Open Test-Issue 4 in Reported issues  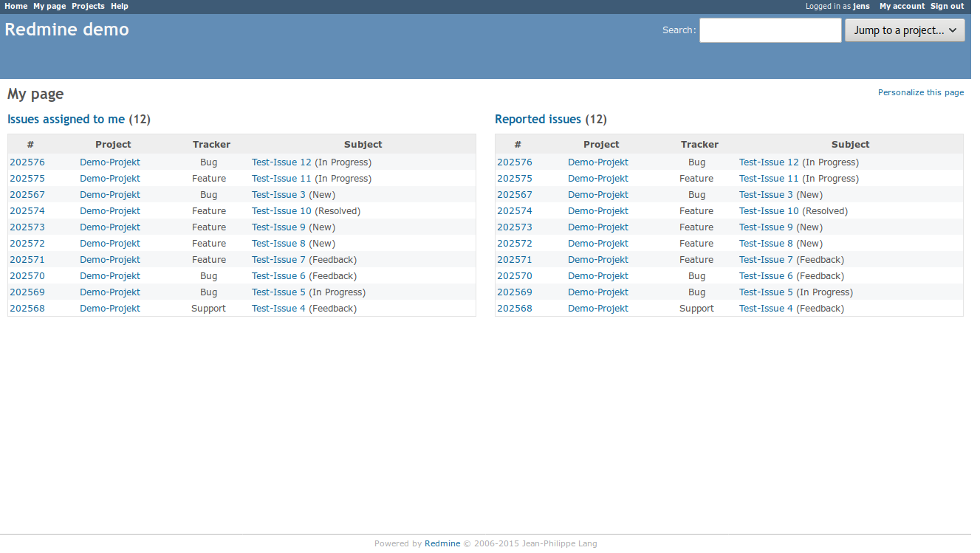(x=766, y=309)
